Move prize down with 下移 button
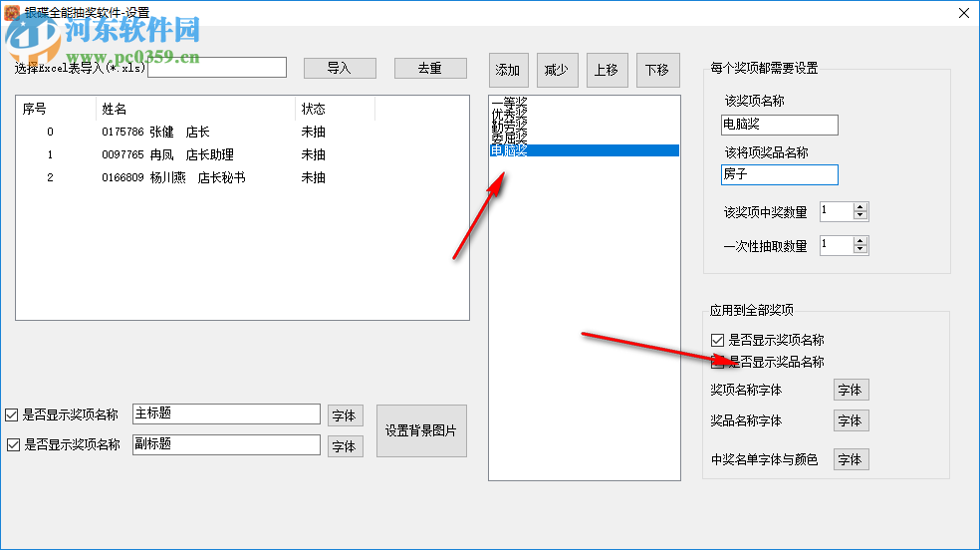980x550 pixels. (x=657, y=70)
